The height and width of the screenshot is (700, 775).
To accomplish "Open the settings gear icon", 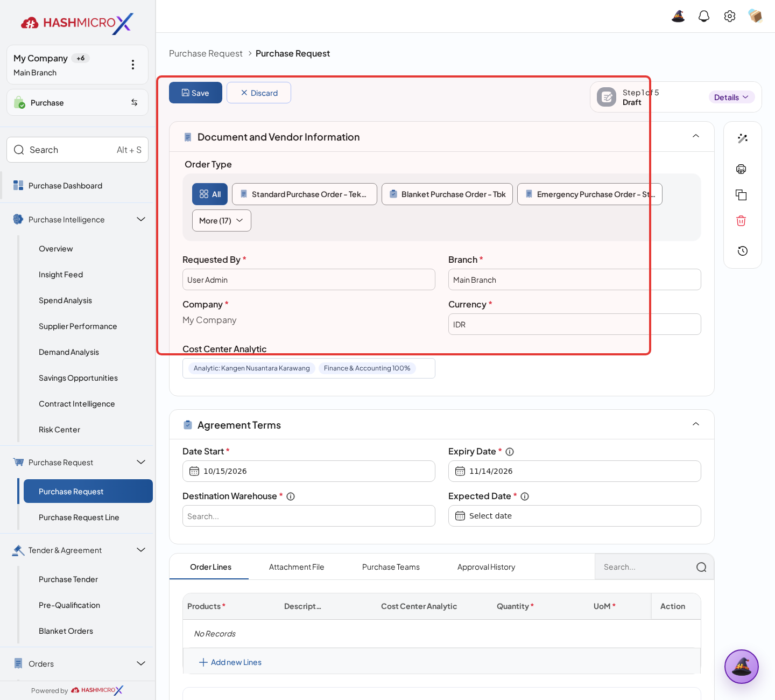I will [x=730, y=16].
